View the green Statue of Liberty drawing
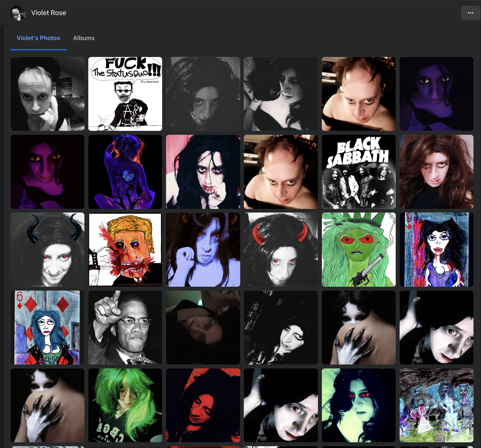The width and height of the screenshot is (481, 448). 358,250
